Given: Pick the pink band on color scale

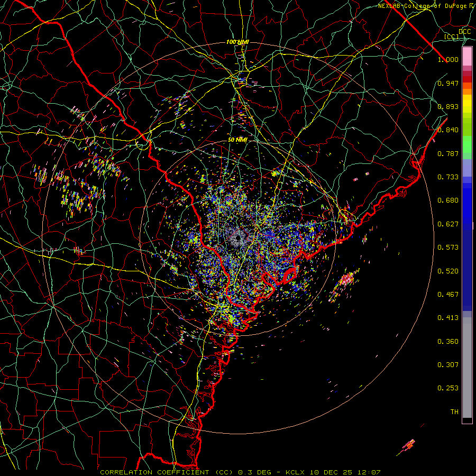Looking at the screenshot, I should click(467, 57).
